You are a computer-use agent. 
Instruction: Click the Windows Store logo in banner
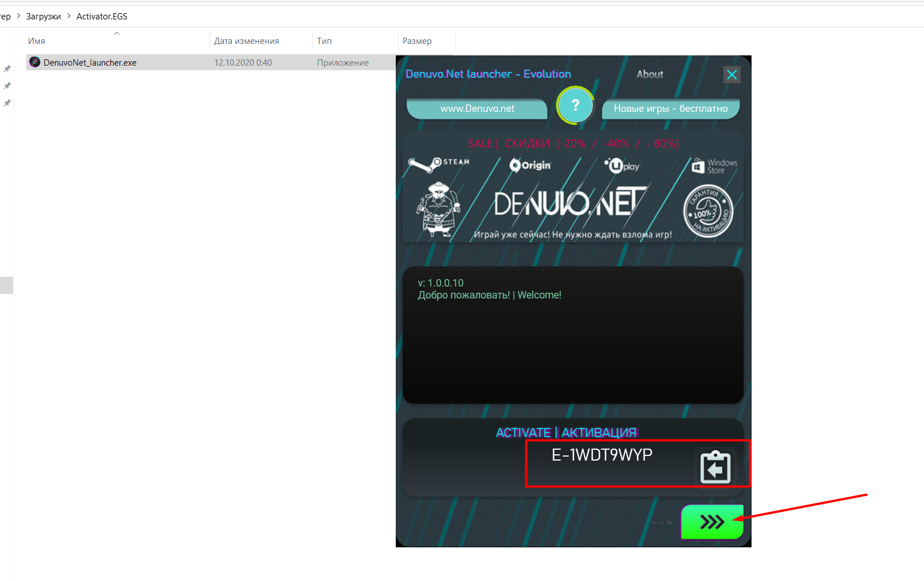(x=714, y=166)
